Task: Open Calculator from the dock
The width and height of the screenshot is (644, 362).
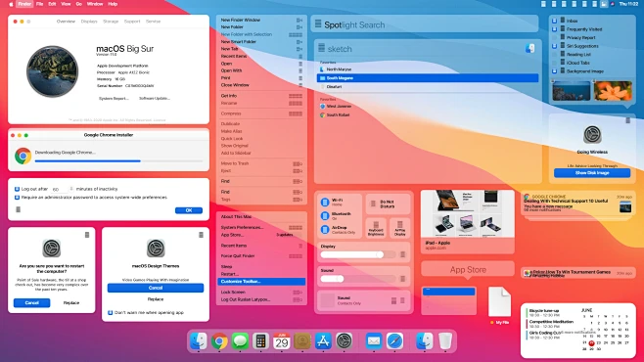Action: pyautogui.click(x=260, y=341)
